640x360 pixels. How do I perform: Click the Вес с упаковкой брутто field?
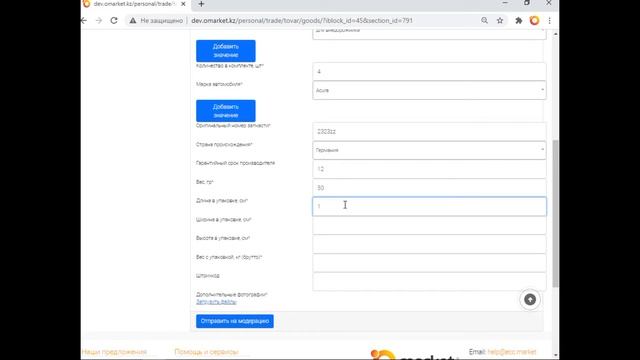(429, 263)
